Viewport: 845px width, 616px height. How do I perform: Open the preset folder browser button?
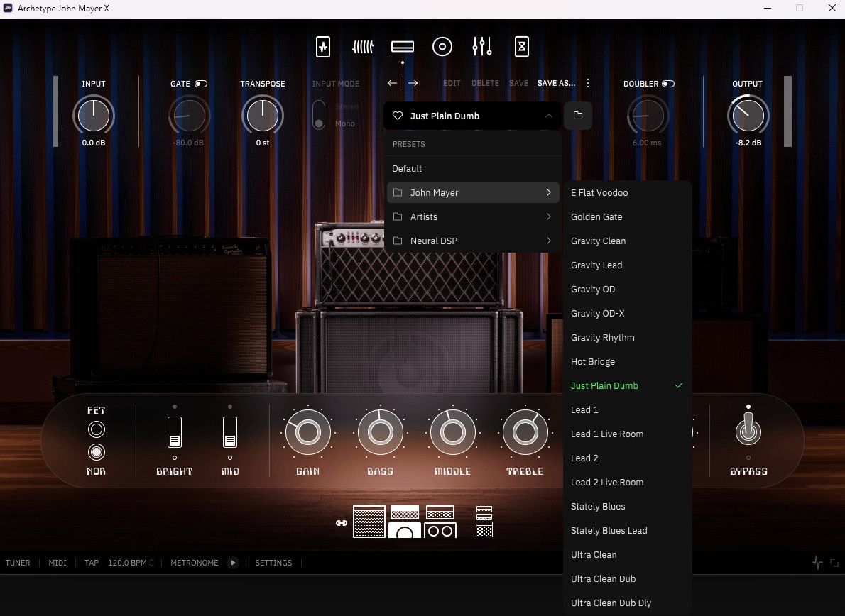(578, 116)
